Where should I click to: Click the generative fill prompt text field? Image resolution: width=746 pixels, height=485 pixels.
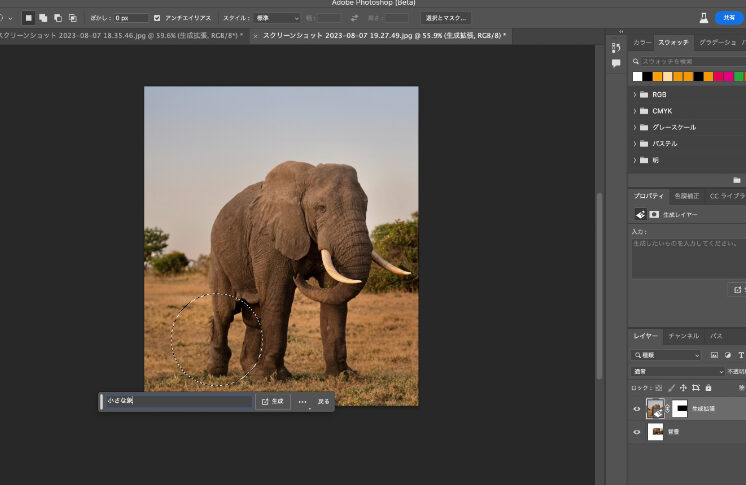(179, 401)
